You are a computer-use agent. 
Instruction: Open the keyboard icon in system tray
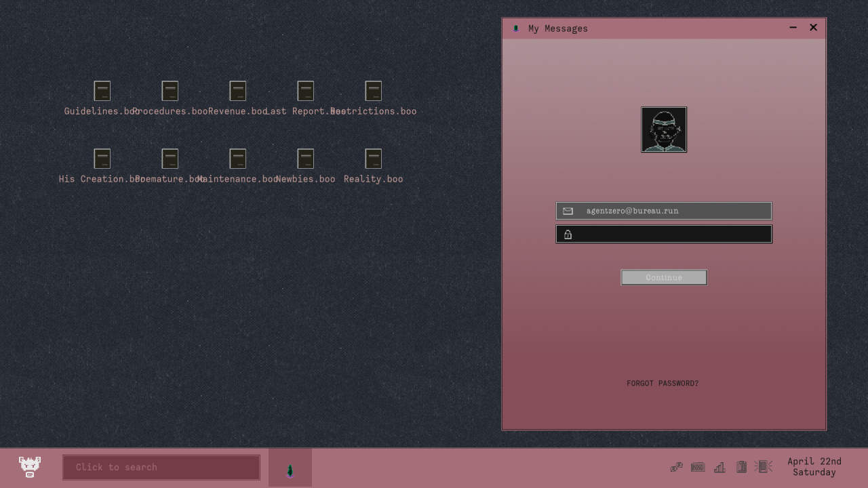coord(698,467)
